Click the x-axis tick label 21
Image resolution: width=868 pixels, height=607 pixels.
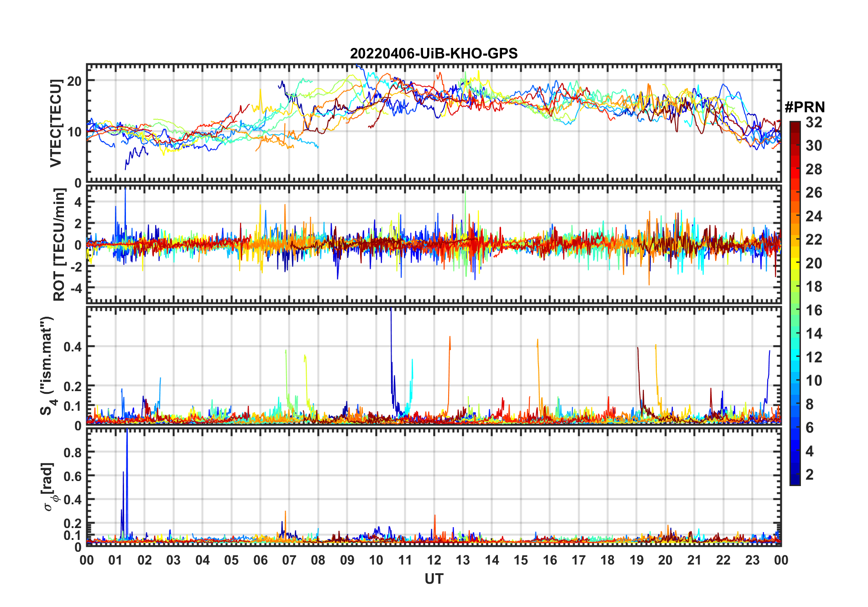(694, 560)
